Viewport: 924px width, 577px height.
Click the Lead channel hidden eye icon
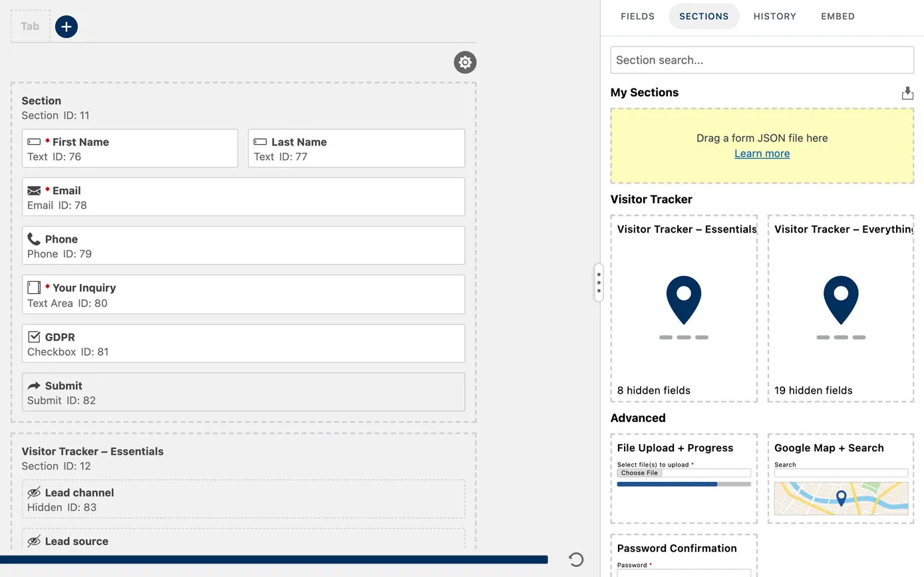point(34,493)
